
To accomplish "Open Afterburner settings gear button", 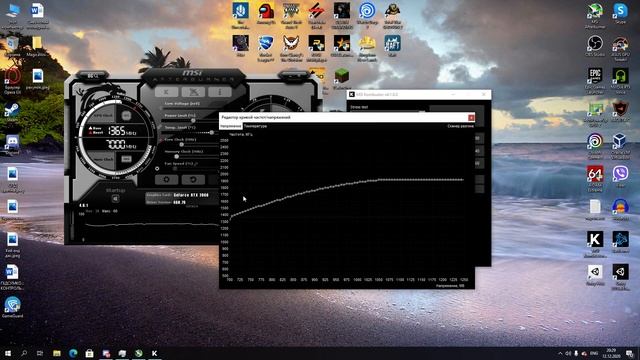I will tap(166, 179).
